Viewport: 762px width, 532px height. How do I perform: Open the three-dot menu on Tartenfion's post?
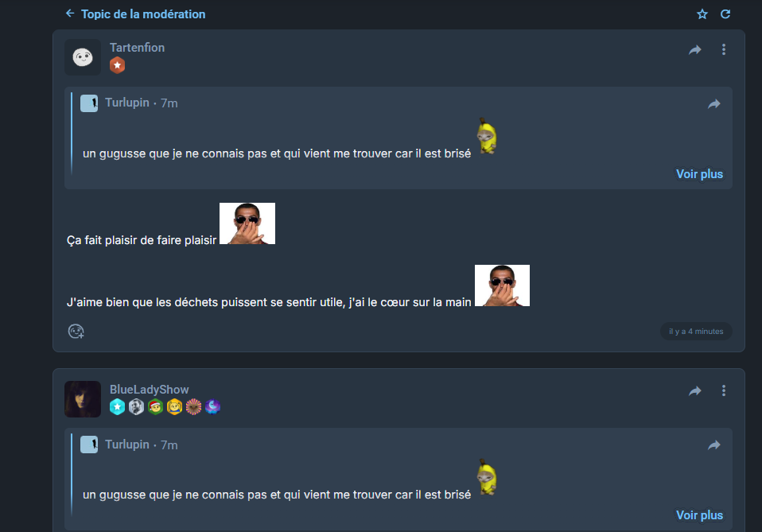(x=724, y=49)
